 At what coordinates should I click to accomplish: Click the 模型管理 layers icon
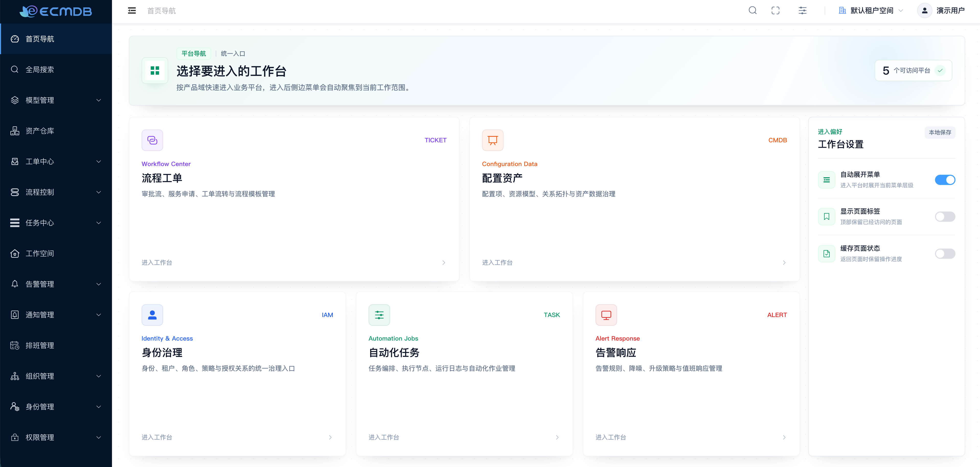(15, 100)
